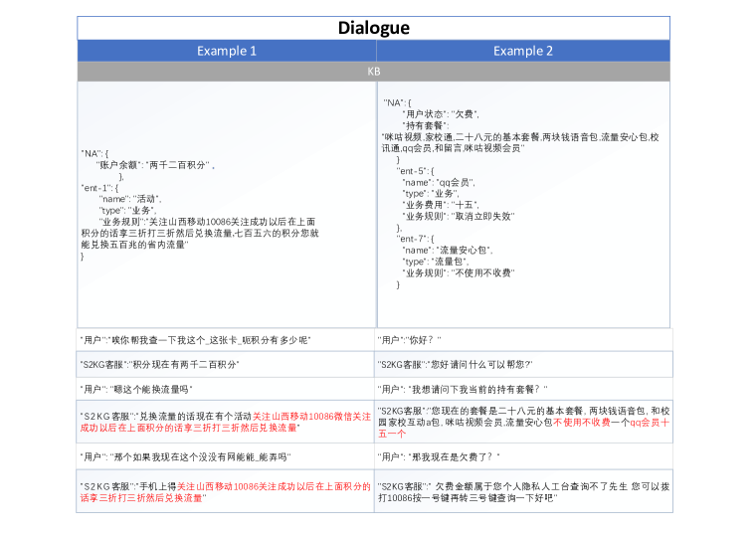The image size is (756, 535).
Task: Select the reply starting 兑换流量的话现在有个活动
Action: (226, 422)
